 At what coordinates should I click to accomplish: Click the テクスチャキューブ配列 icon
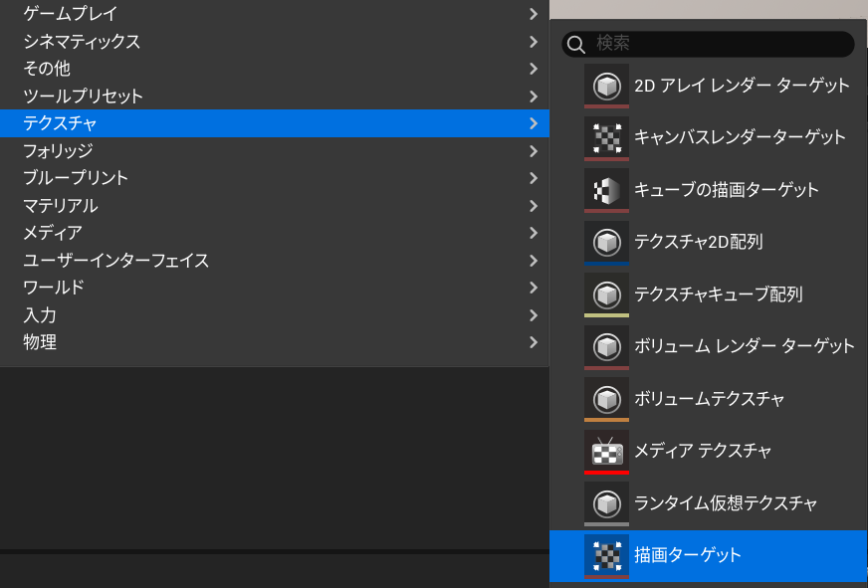pyautogui.click(x=606, y=294)
